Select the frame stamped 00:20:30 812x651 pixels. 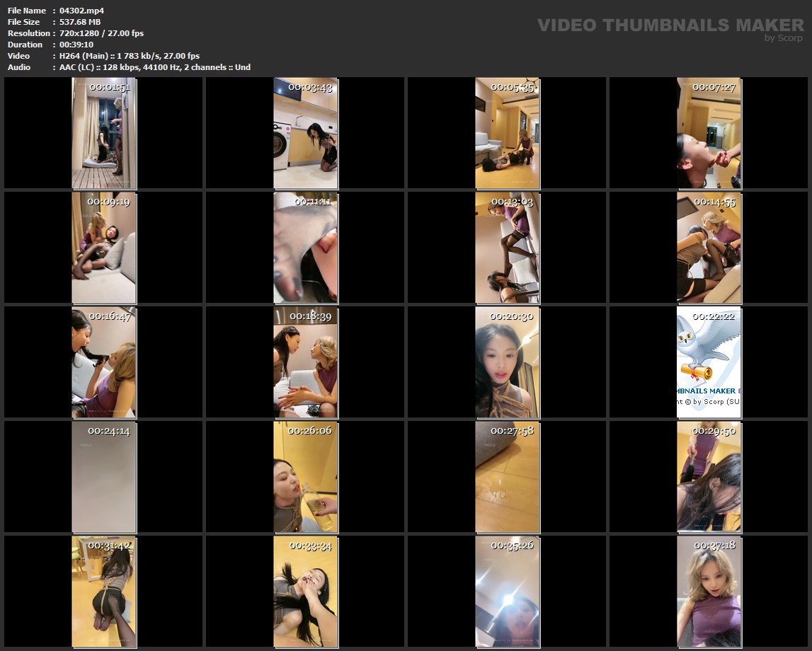[x=507, y=362]
